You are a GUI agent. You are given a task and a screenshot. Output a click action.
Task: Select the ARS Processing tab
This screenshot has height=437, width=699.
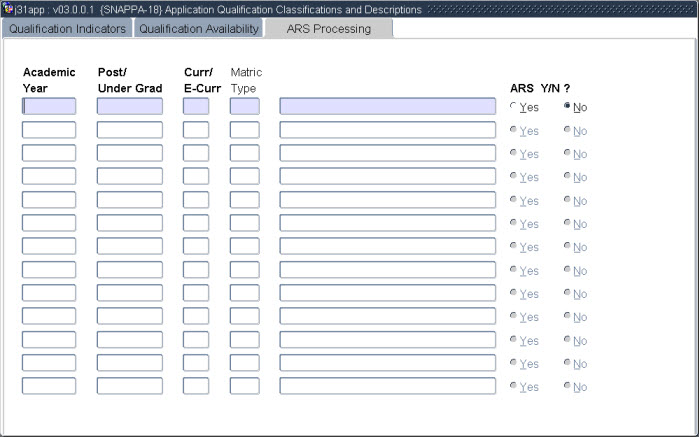(328, 29)
